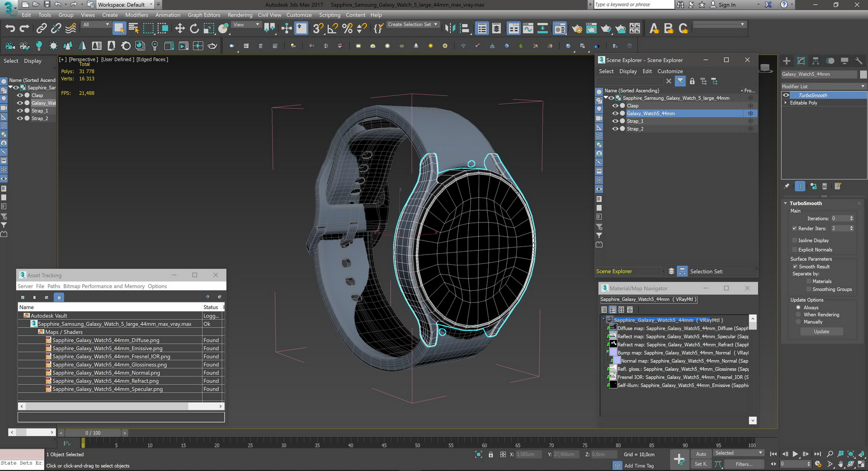Click Sign In link
Screen dimensions: 868x471
pyautogui.click(x=727, y=5)
